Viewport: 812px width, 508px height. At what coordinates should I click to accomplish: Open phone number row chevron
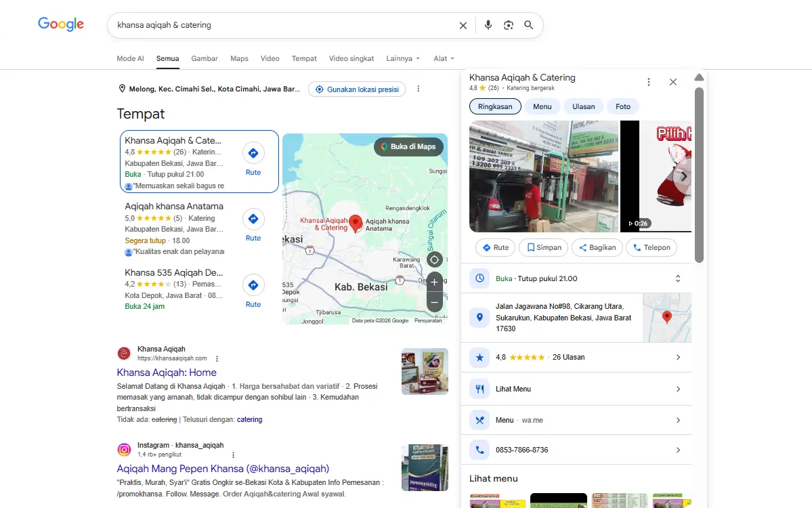coord(678,450)
